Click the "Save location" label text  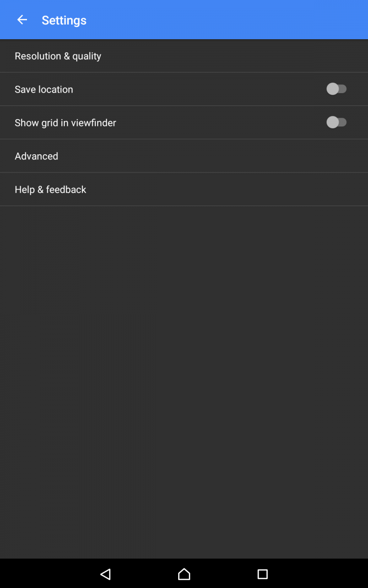coord(44,89)
